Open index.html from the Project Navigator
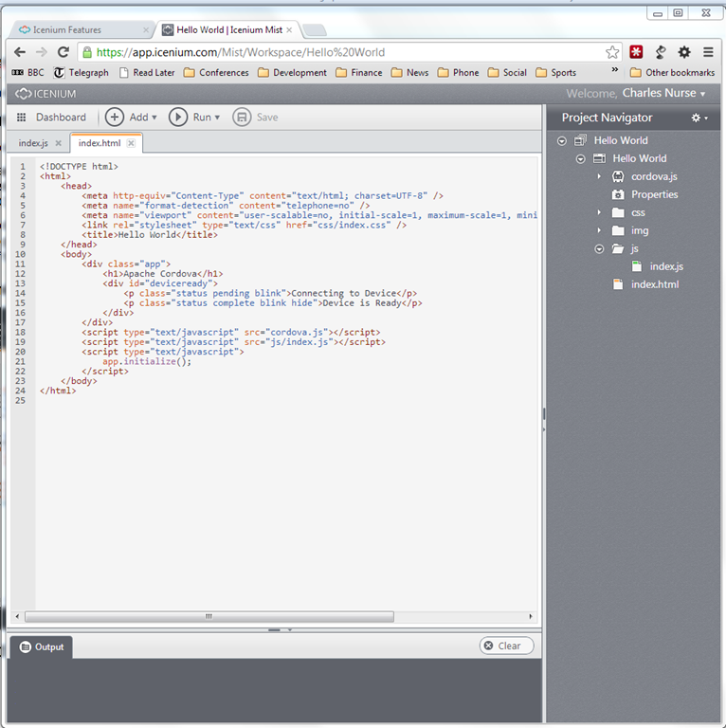726x728 pixels. pos(655,284)
